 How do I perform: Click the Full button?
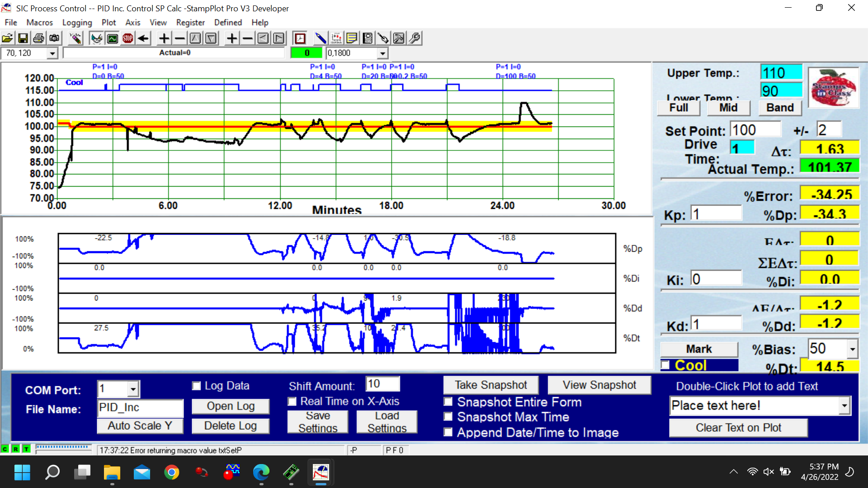(x=679, y=108)
